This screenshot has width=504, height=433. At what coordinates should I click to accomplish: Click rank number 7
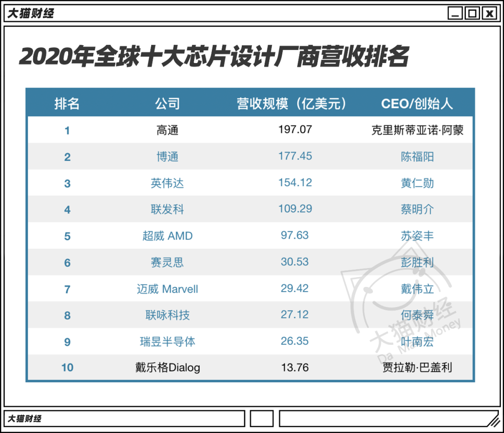(x=67, y=289)
